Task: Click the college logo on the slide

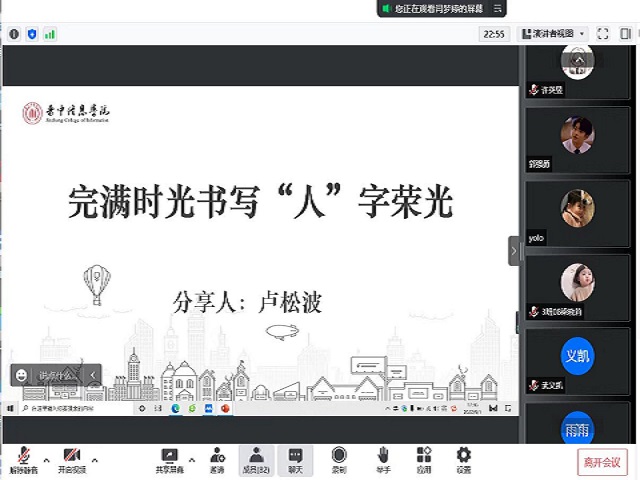Action: pos(66,113)
